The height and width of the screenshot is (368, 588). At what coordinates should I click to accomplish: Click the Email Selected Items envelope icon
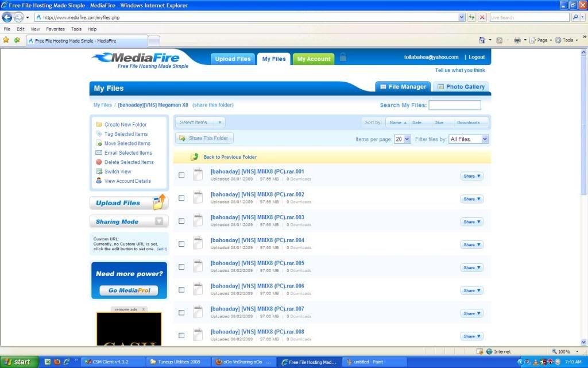click(x=99, y=152)
